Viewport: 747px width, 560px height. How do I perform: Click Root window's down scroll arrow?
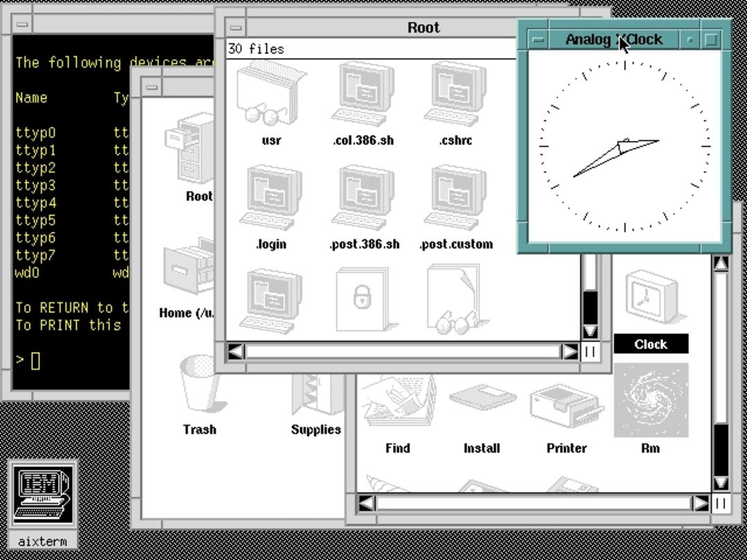(x=590, y=331)
